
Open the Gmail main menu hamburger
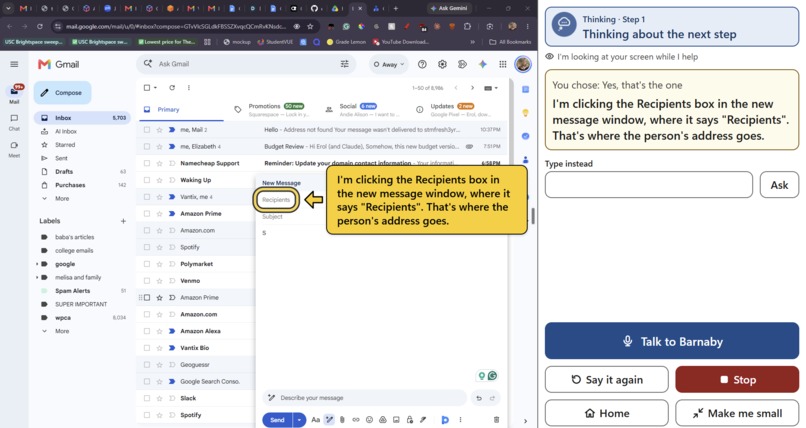coord(14,64)
